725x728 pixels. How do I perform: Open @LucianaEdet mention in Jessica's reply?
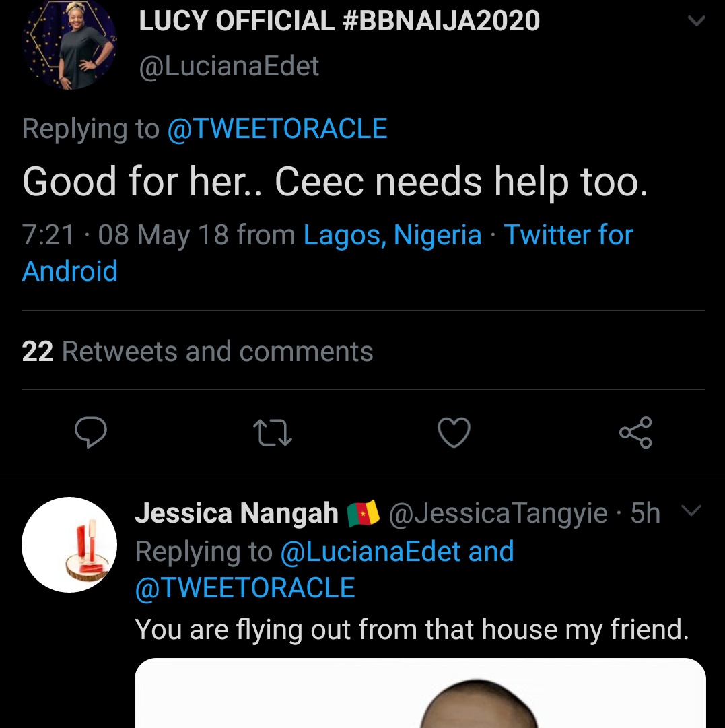370,552
